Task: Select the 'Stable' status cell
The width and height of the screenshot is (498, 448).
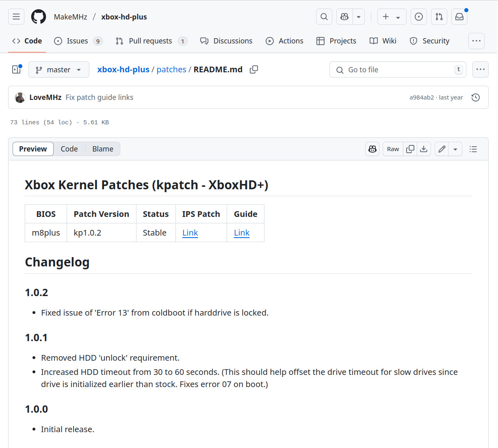Action: click(156, 233)
